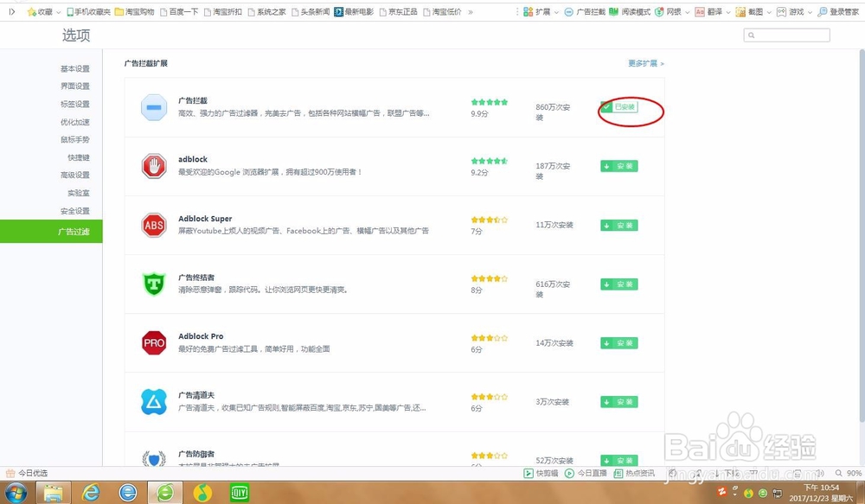Viewport: 865px width, 504px height.
Task: Click the 游戏 games toolbar icon
Action: click(781, 11)
